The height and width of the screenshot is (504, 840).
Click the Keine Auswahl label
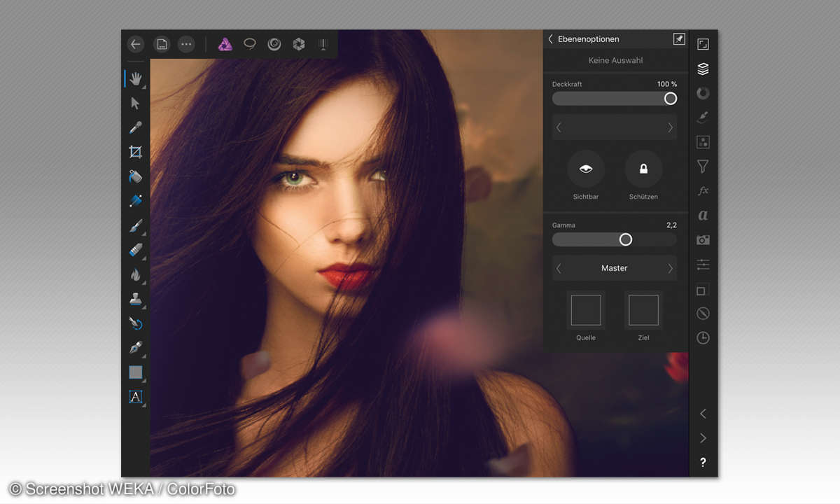615,60
